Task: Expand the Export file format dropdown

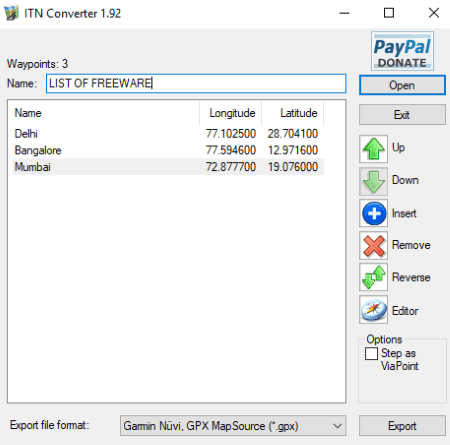Action: pos(233,426)
